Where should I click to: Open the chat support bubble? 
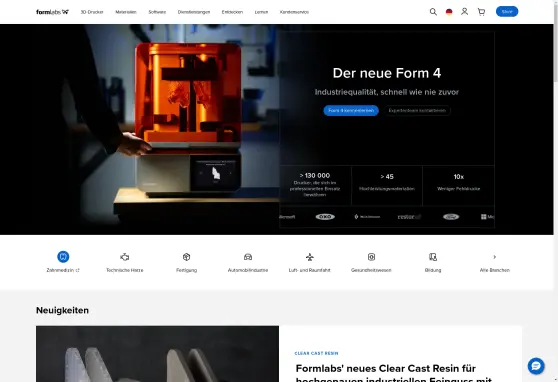click(x=536, y=366)
